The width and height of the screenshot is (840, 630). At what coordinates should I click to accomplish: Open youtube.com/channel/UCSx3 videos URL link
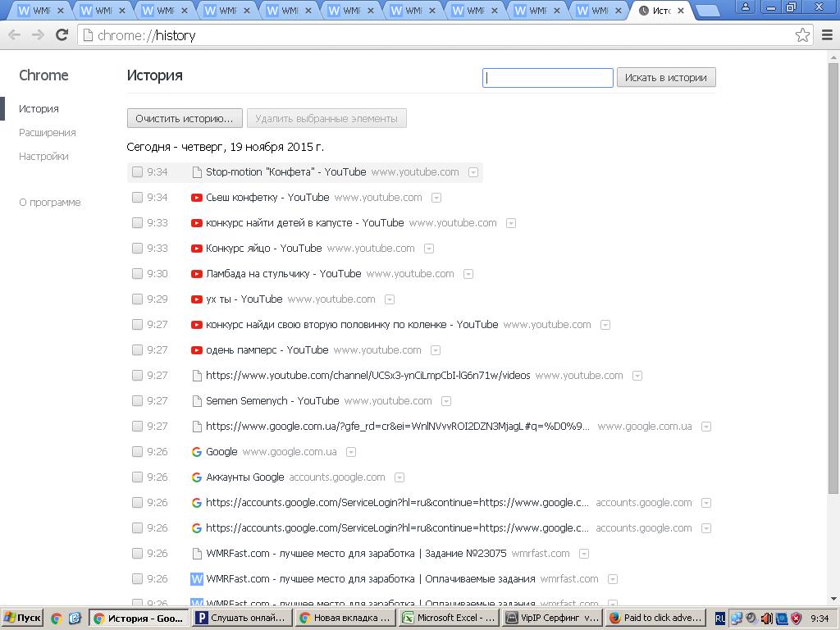coord(368,376)
